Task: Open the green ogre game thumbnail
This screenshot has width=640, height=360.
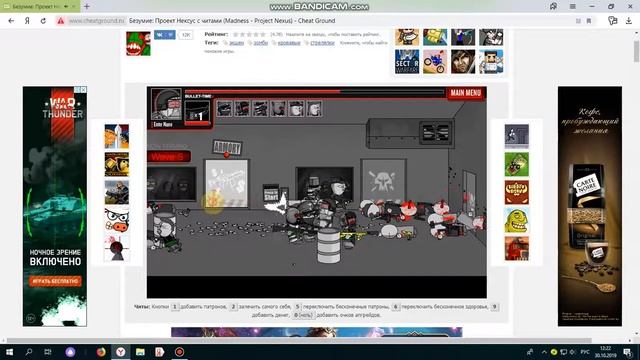Action: point(516,220)
